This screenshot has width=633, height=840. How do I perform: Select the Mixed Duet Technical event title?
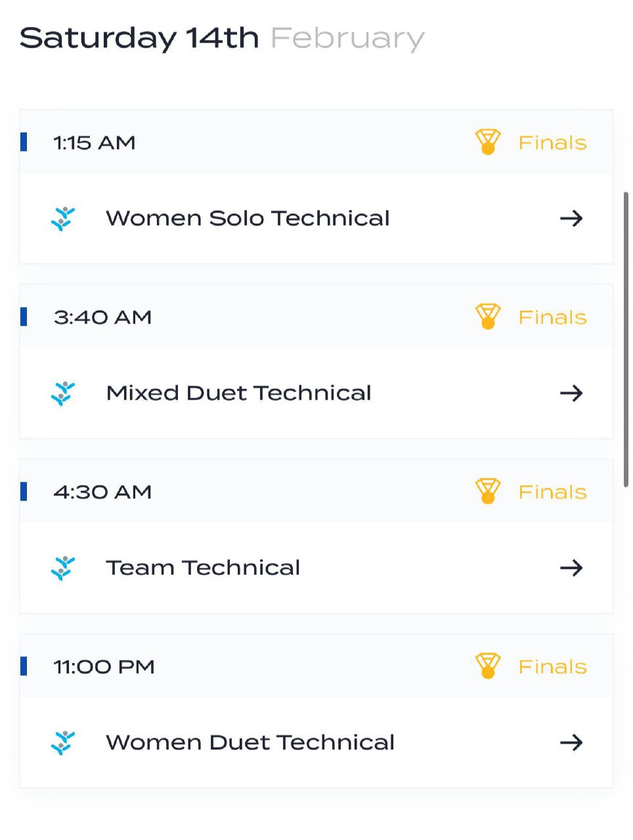(x=238, y=393)
